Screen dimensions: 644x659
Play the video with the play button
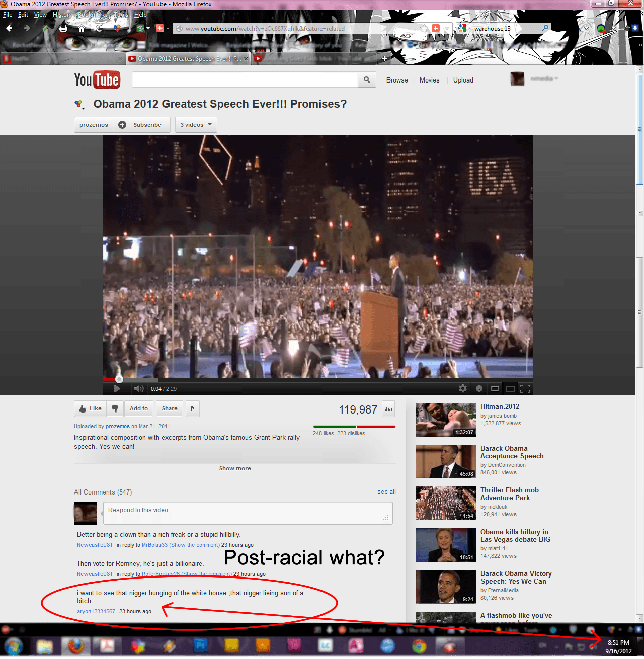[117, 388]
